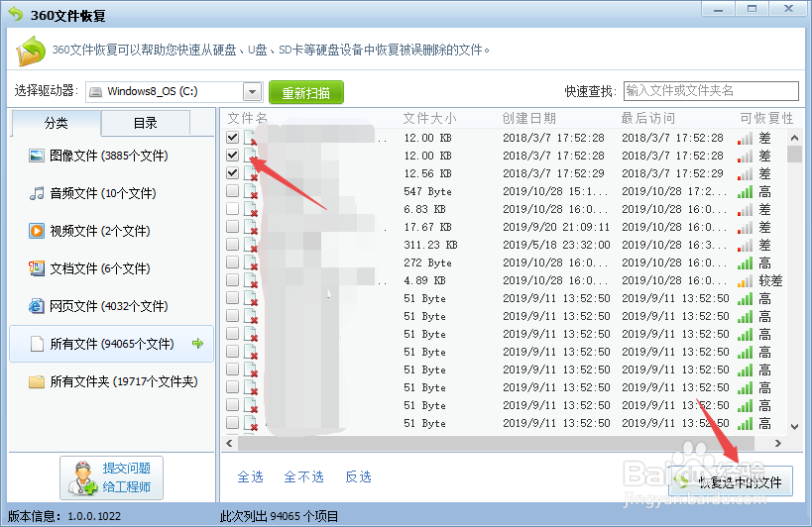Click the deleted file icon in 311.23 KB row

click(x=251, y=245)
